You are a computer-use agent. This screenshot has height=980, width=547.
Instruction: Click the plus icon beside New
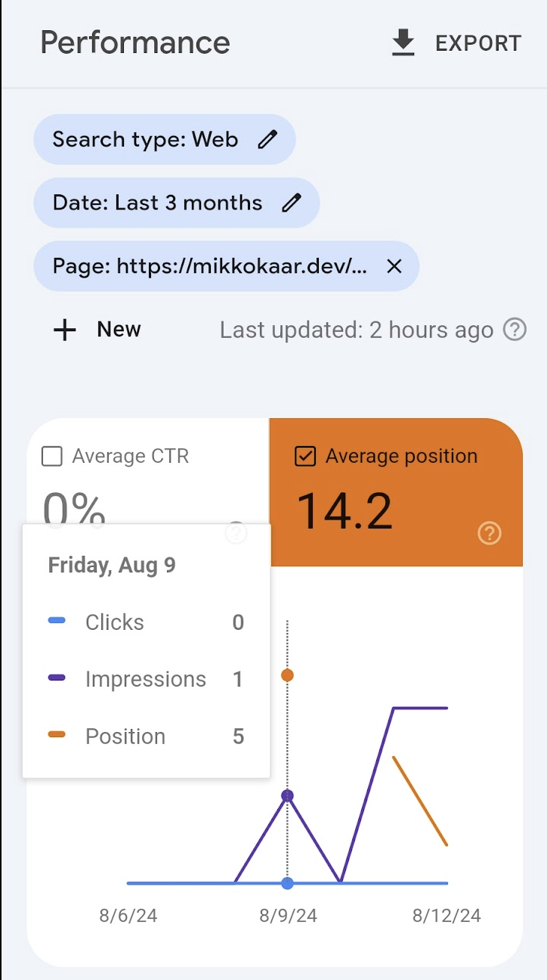[x=65, y=330]
